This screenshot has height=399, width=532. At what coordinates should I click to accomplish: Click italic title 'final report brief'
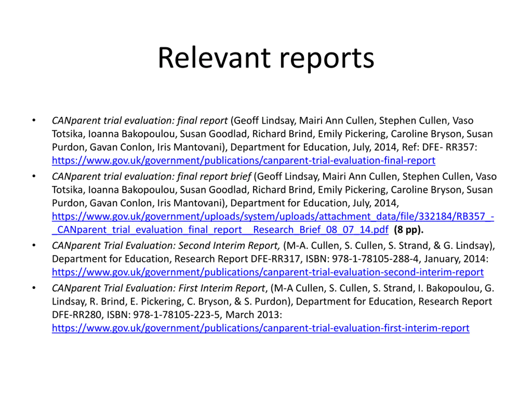(214, 176)
